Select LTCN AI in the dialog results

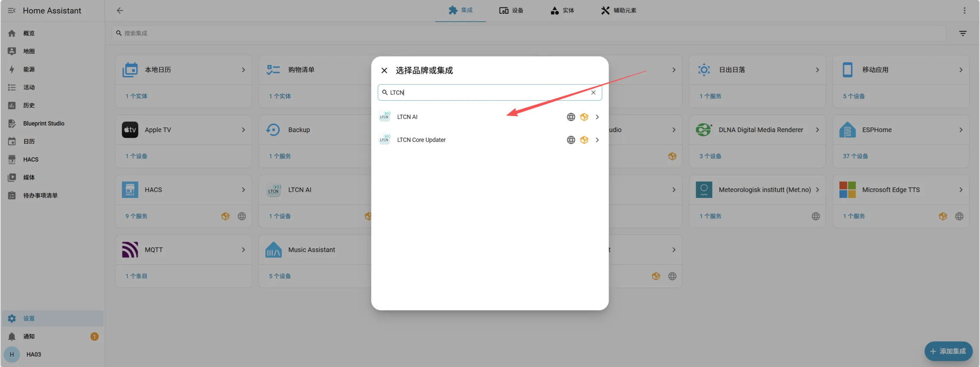490,117
